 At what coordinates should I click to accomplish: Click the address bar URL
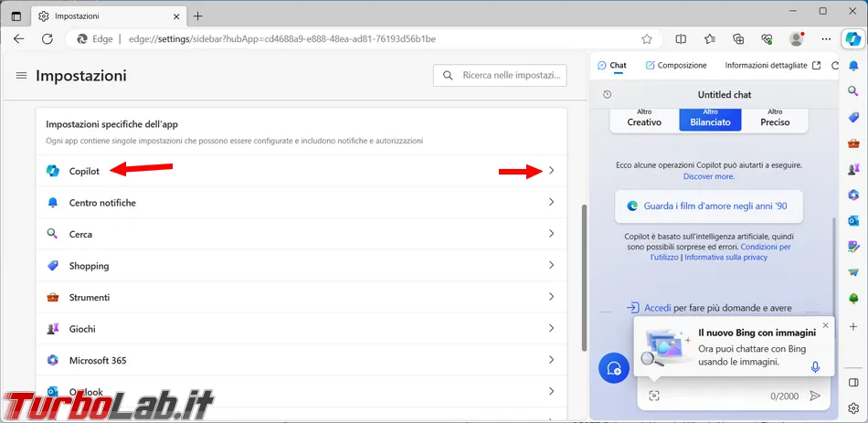(x=281, y=39)
